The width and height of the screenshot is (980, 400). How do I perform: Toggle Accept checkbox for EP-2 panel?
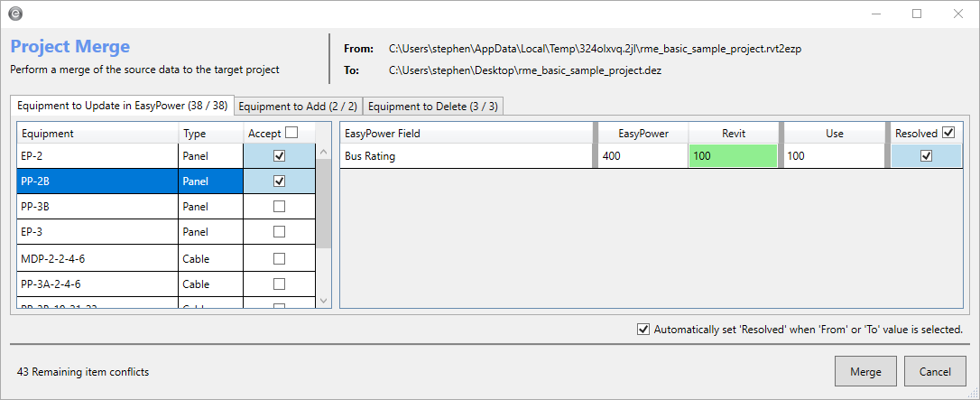(x=279, y=155)
